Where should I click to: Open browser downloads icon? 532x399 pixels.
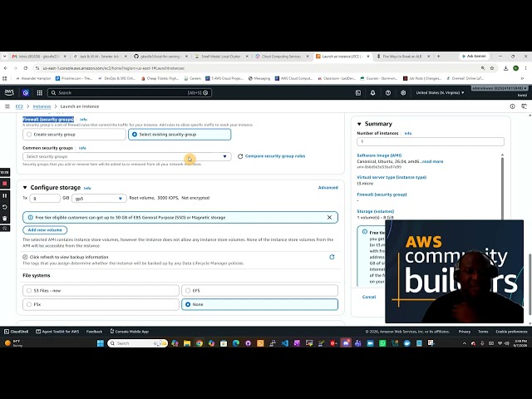tap(505, 68)
